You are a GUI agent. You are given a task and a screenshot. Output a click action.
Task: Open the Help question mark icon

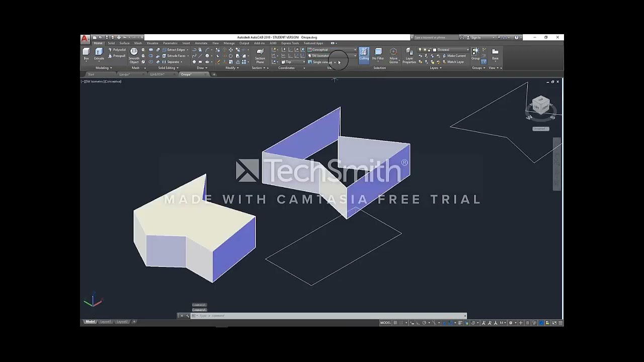[x=516, y=37]
